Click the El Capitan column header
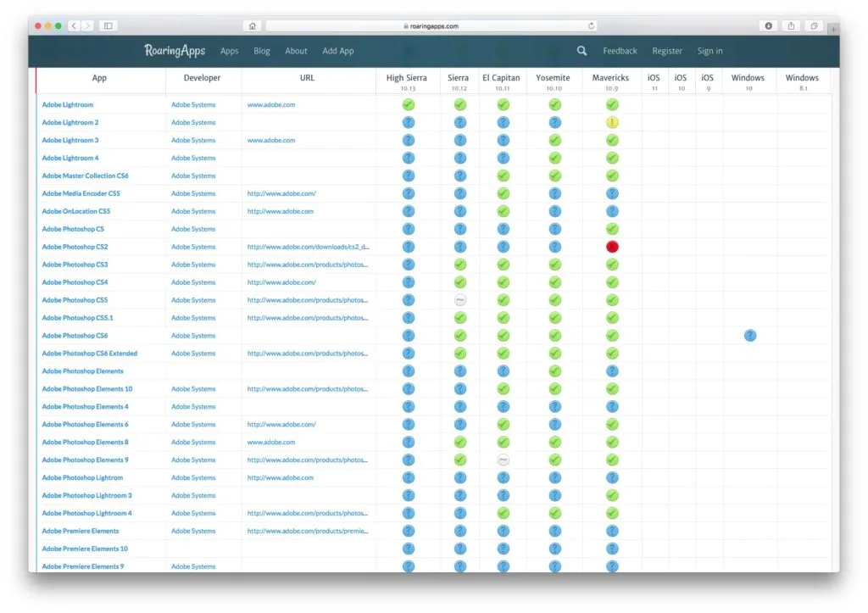The width and height of the screenshot is (868, 613). click(x=501, y=81)
